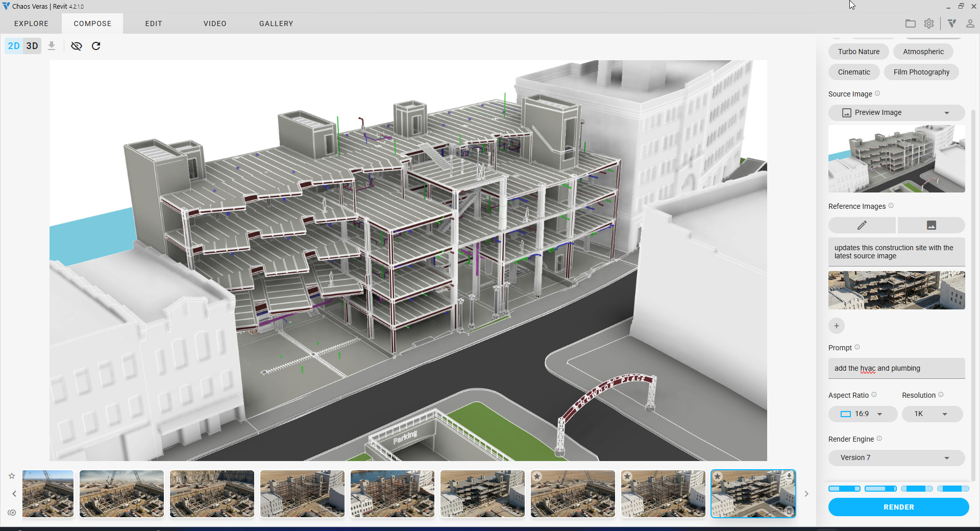Image resolution: width=980 pixels, height=531 pixels.
Task: Click the prompt field reading 'add the hvac and plumbing'
Action: pos(896,368)
